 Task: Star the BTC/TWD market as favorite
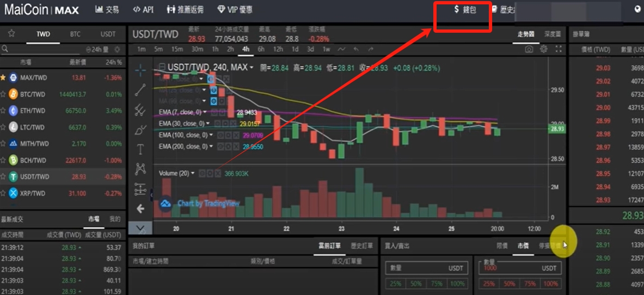[x=3, y=94]
